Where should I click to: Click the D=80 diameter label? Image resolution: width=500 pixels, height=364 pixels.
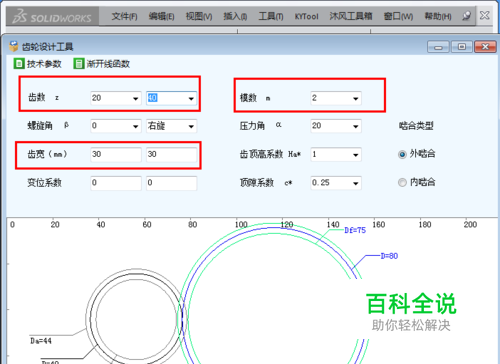pos(389,256)
